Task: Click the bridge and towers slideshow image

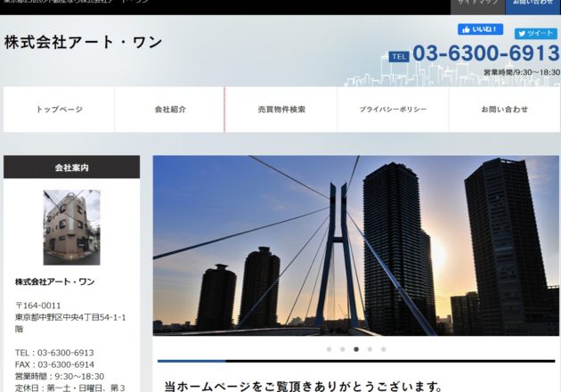Action: click(355, 245)
